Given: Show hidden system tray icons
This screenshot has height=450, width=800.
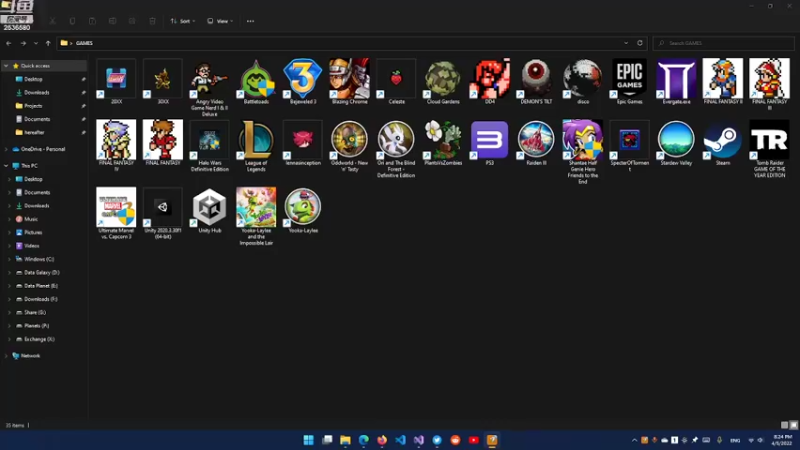Looking at the screenshot, I should point(634,440).
